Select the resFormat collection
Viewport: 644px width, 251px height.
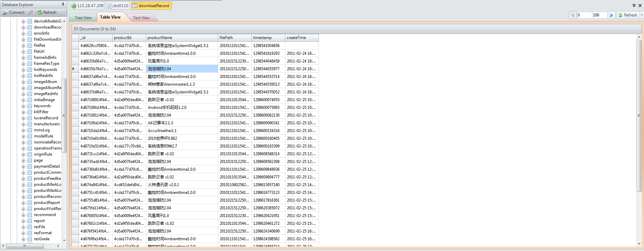[x=43, y=233]
